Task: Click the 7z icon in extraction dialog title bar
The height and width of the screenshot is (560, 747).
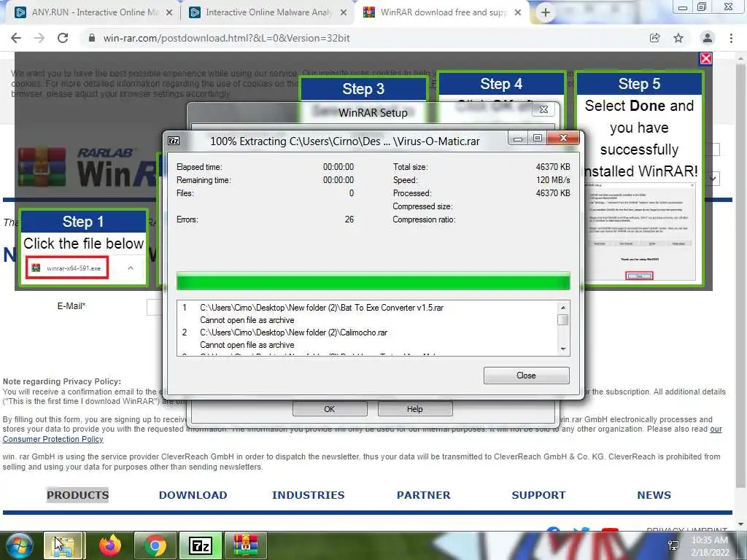Action: [x=174, y=141]
